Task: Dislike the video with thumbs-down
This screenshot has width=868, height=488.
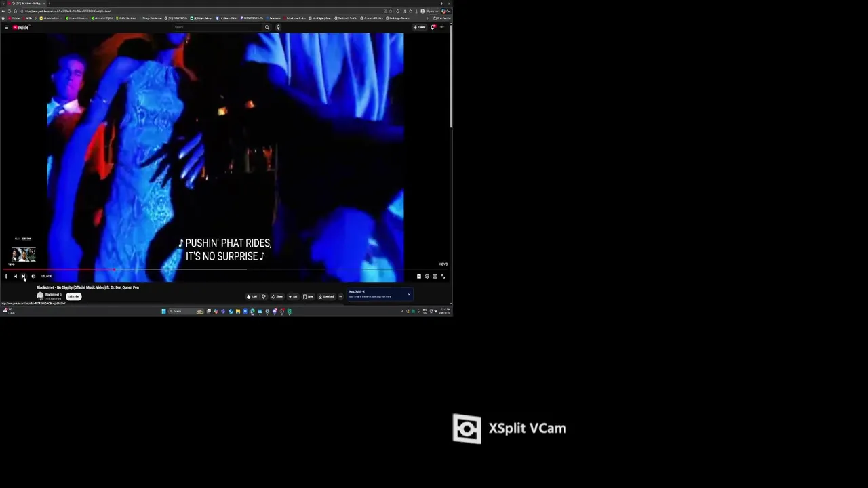Action: tap(264, 296)
